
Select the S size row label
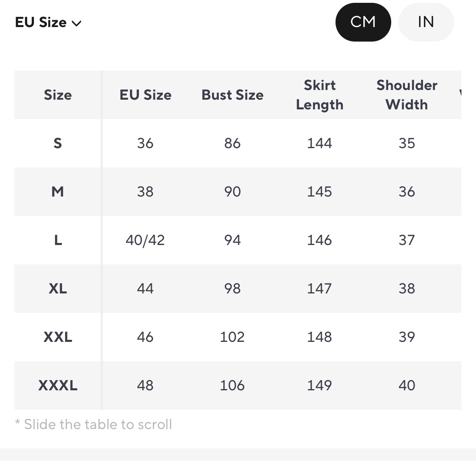[58, 143]
